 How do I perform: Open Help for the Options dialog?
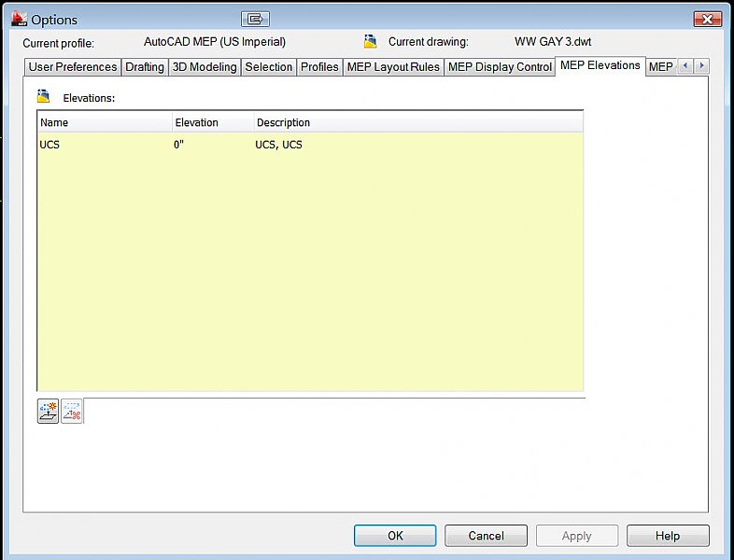668,536
